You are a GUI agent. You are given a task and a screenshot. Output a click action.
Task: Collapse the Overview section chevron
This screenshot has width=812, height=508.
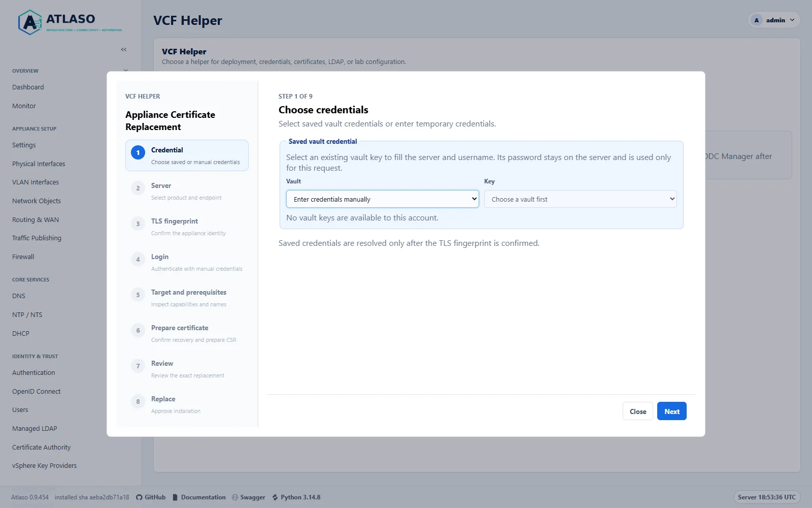coord(126,71)
